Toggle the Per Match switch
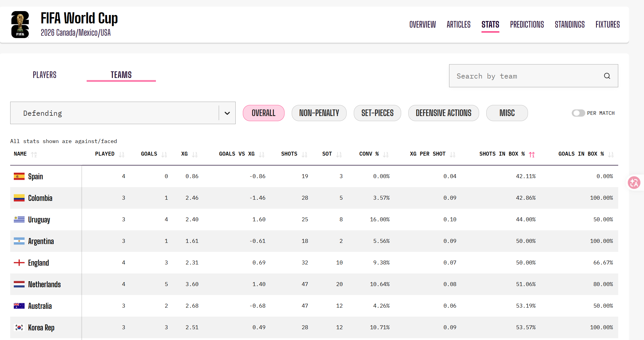Screen dimensions: 644x340 578,113
